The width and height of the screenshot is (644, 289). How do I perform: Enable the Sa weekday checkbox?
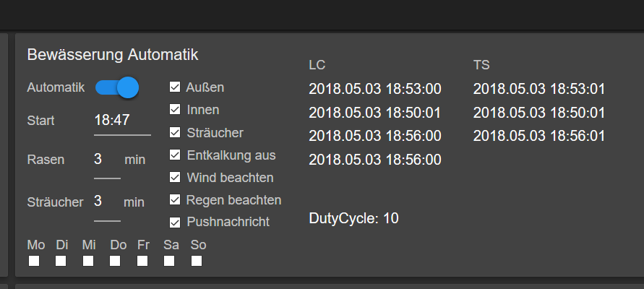169,261
